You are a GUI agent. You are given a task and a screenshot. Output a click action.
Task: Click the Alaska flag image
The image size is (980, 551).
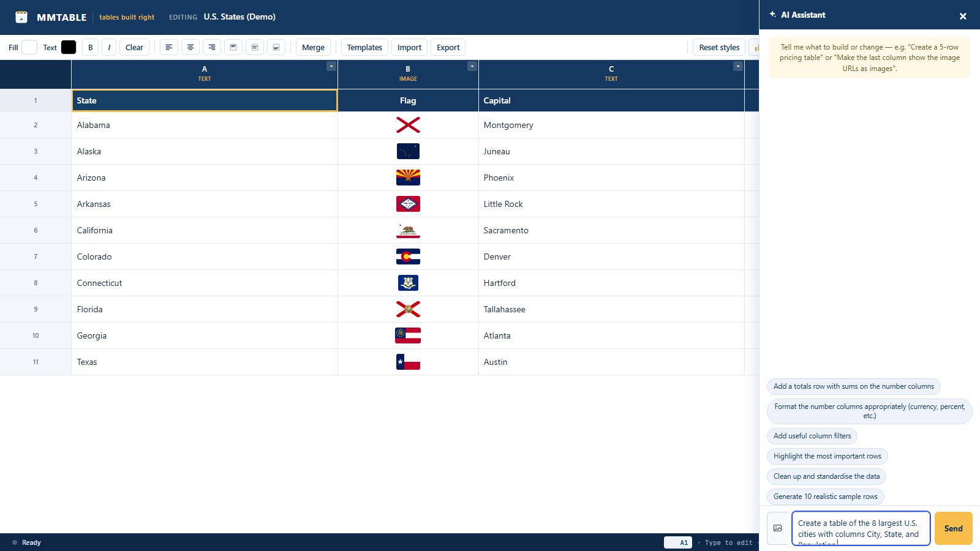coord(408,151)
